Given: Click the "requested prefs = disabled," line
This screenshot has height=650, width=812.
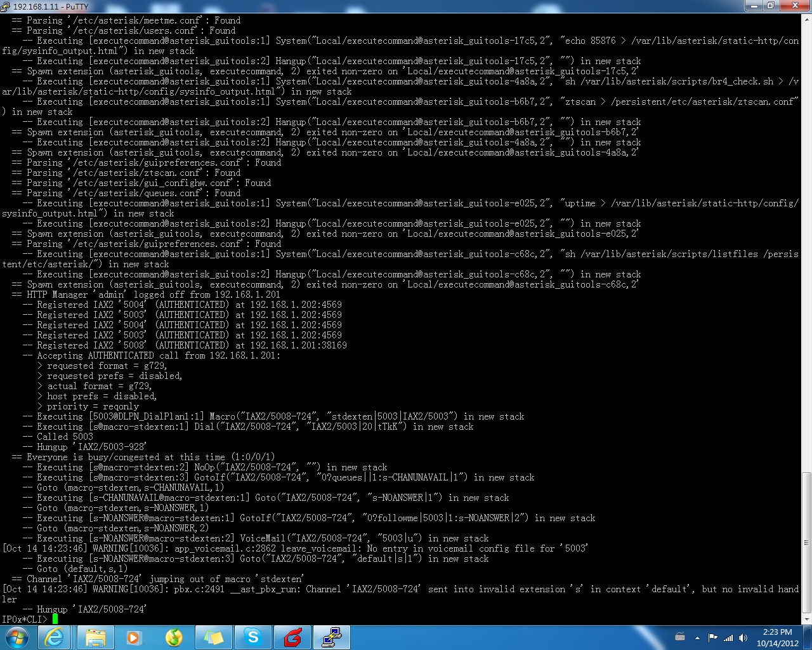Looking at the screenshot, I should (110, 376).
